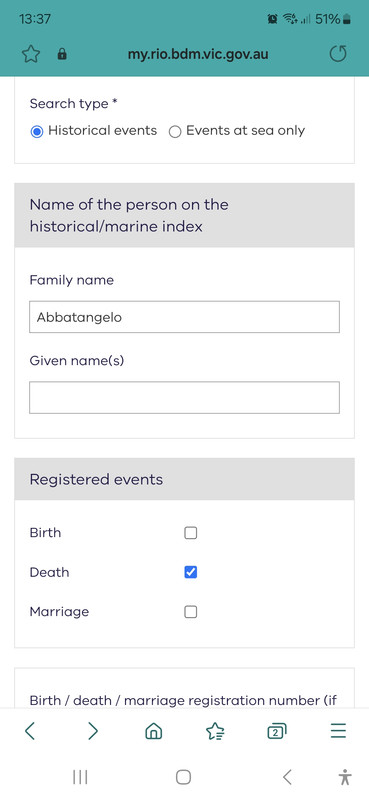Tap the Android home navigation button
This screenshot has height=800, width=369.
[x=184, y=777]
